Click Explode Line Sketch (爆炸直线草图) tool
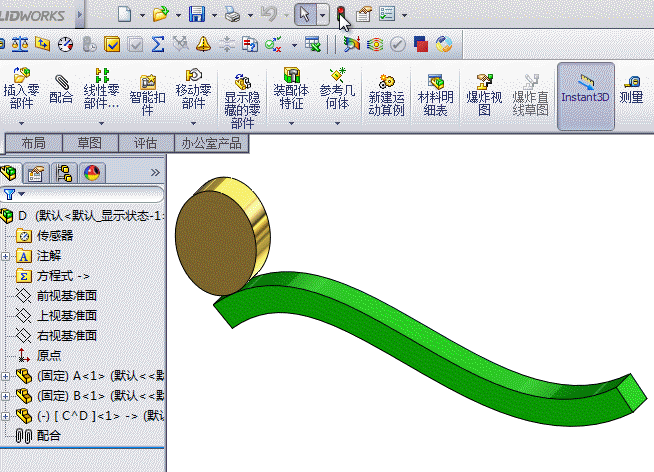Viewport: 654px width, 472px height. pos(530,95)
